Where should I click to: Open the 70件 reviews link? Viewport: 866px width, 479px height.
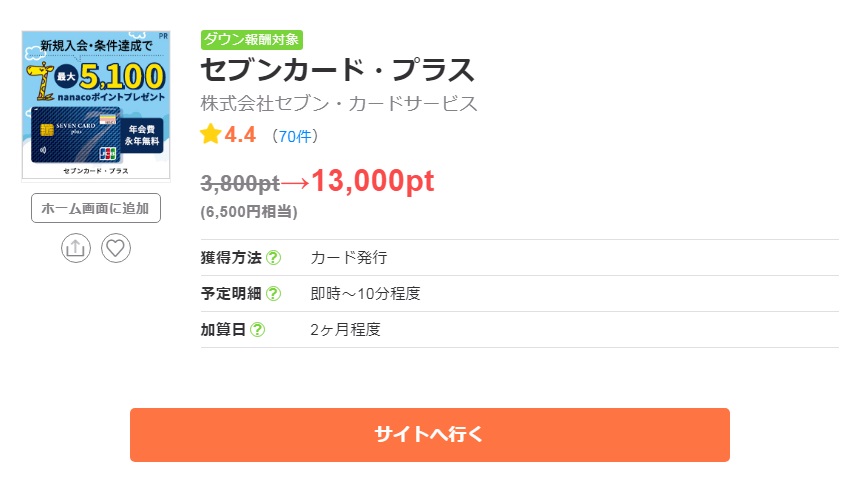click(x=294, y=136)
